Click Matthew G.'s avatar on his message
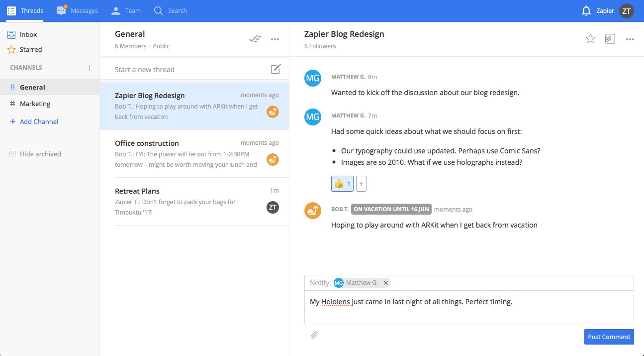The image size is (644, 356). tap(313, 78)
